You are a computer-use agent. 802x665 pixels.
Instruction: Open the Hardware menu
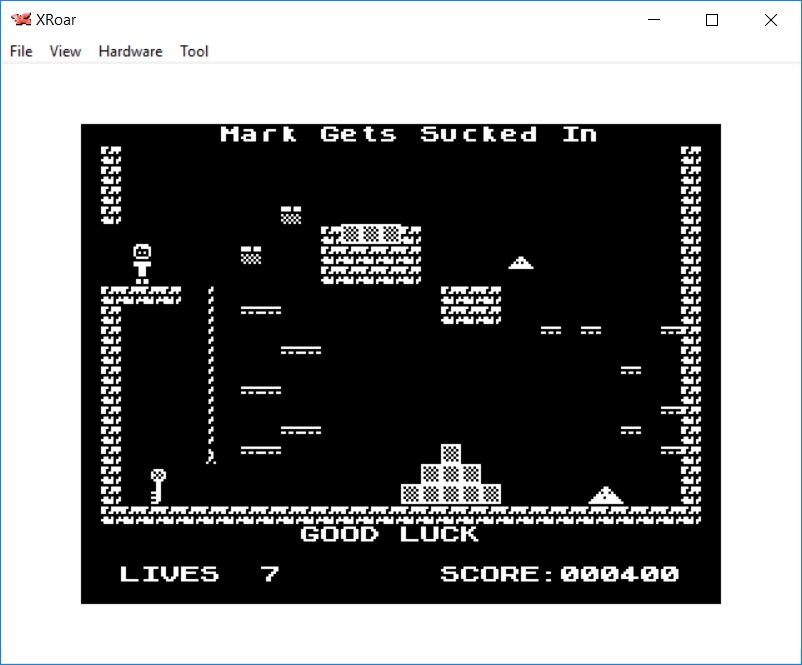click(x=130, y=51)
